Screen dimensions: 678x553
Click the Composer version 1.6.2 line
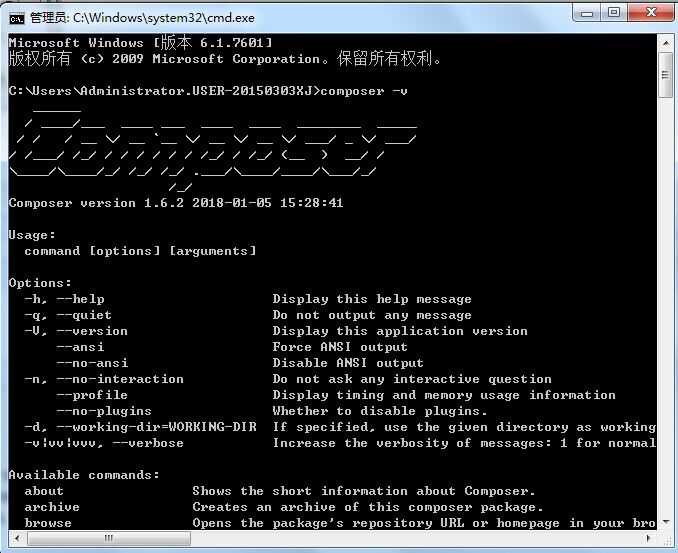[x=176, y=203]
